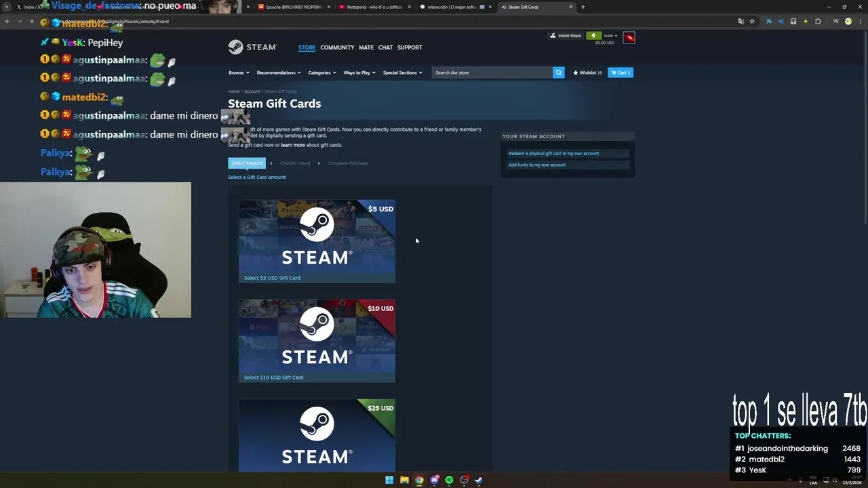Open the COMMUNITY menu tab
The image size is (868, 488).
coord(337,47)
